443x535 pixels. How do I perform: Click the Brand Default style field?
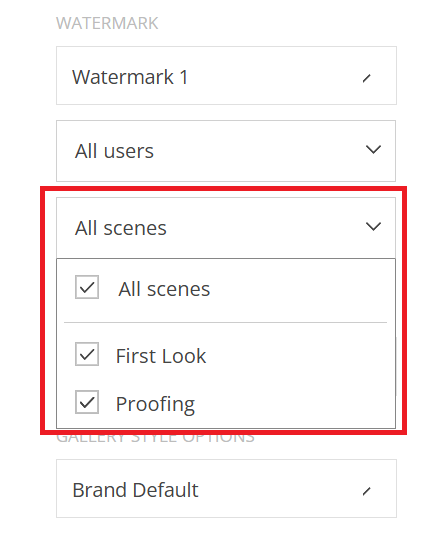[x=226, y=489]
